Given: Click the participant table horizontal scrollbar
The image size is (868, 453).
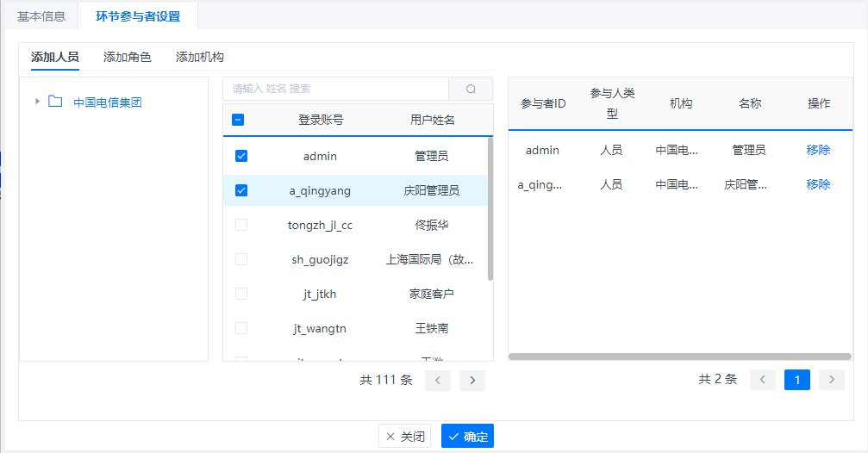Looking at the screenshot, I should tap(680, 357).
